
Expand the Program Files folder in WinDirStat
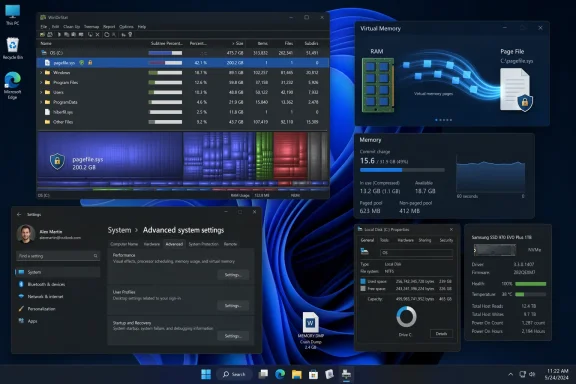point(41,83)
